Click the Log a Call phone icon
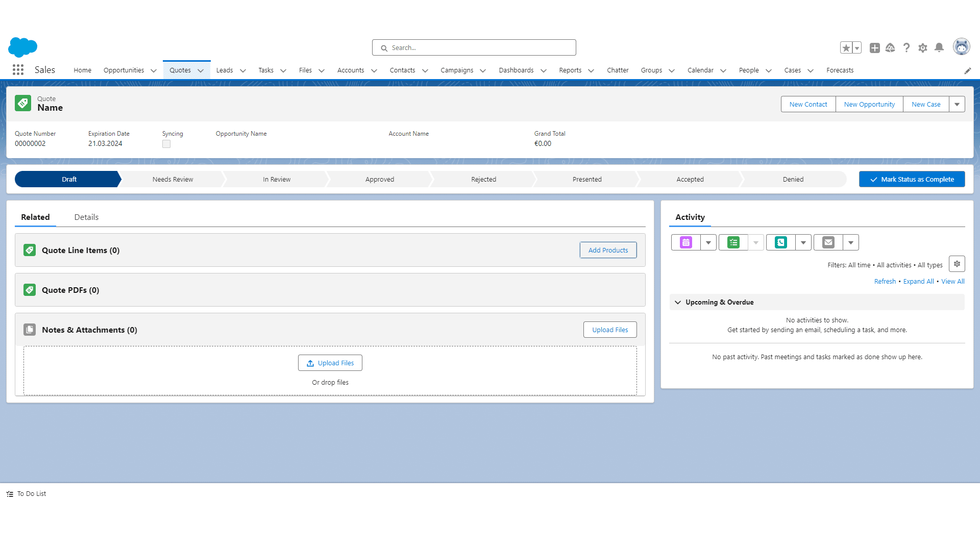The height and width of the screenshot is (551, 980). coord(781,242)
